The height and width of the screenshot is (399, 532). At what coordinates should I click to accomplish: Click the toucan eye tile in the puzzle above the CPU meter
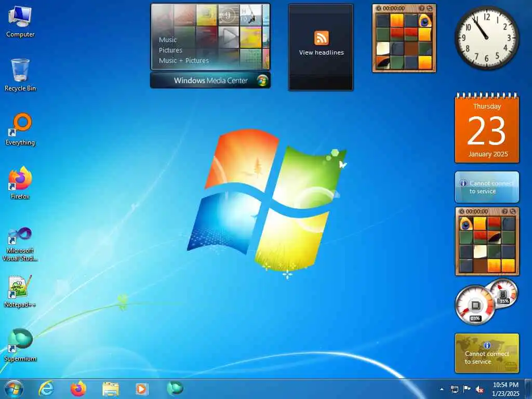click(466, 223)
